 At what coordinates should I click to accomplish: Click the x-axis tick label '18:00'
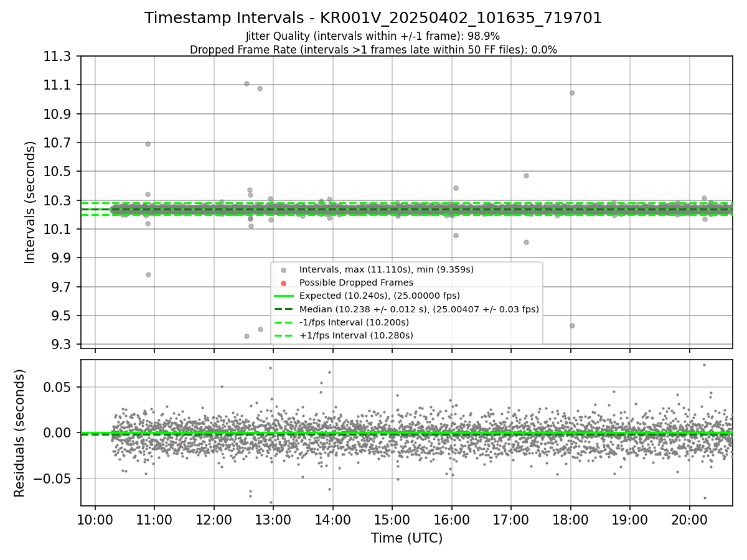coord(570,521)
